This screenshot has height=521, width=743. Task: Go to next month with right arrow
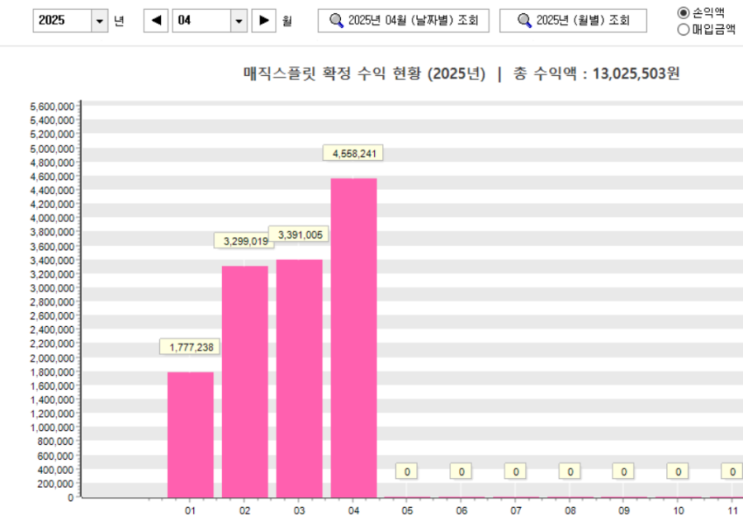(264, 21)
